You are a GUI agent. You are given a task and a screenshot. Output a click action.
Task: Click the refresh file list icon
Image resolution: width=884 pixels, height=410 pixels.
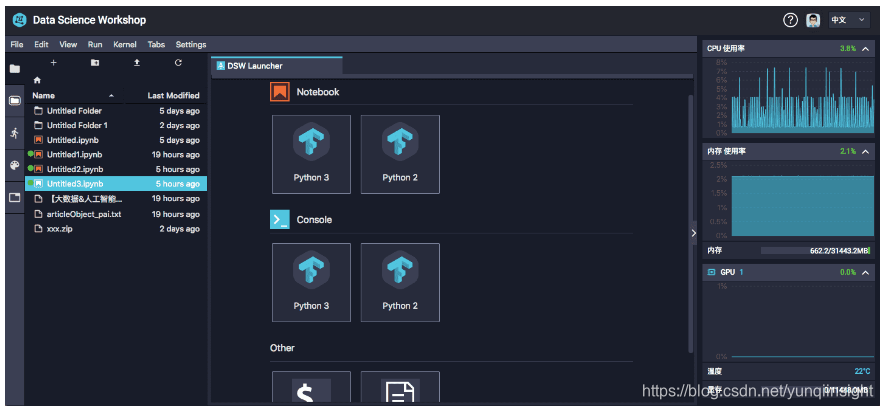tap(178, 63)
